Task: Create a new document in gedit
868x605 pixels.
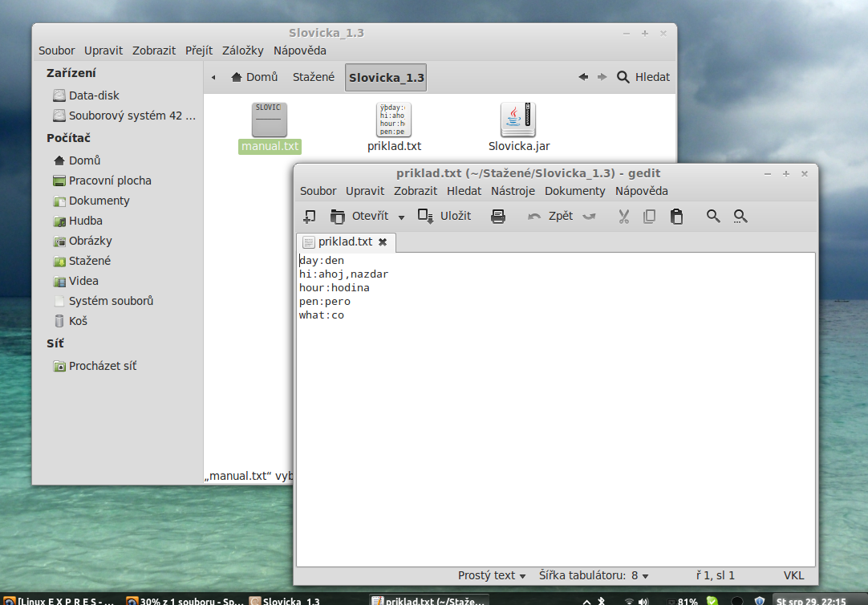Action: click(309, 217)
